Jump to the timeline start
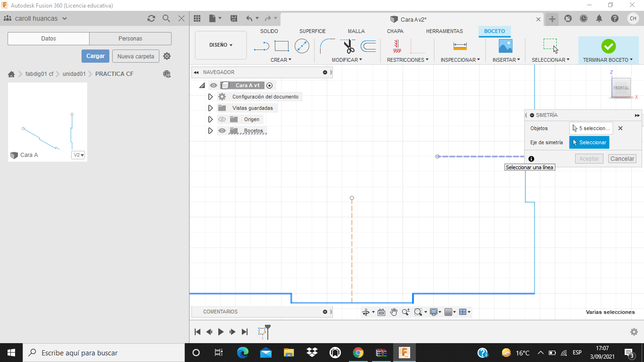Screen dimensions: 644x362 198,332
